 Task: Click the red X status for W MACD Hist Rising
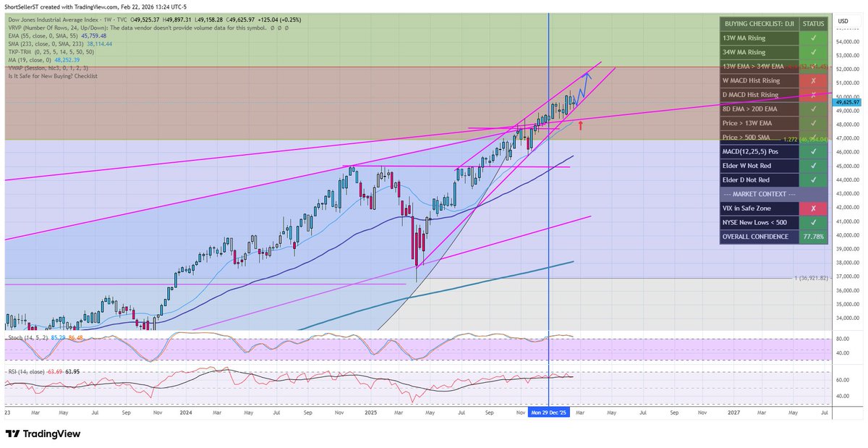coord(813,80)
